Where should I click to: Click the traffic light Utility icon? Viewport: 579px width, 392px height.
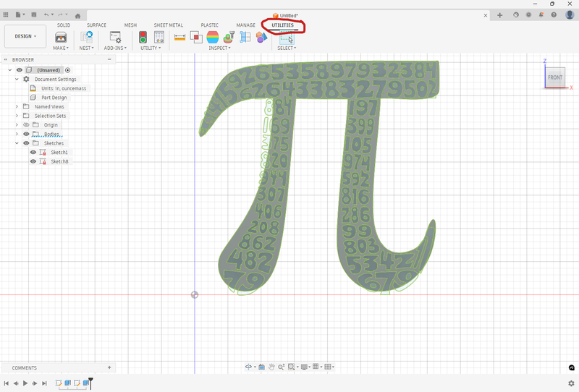143,38
